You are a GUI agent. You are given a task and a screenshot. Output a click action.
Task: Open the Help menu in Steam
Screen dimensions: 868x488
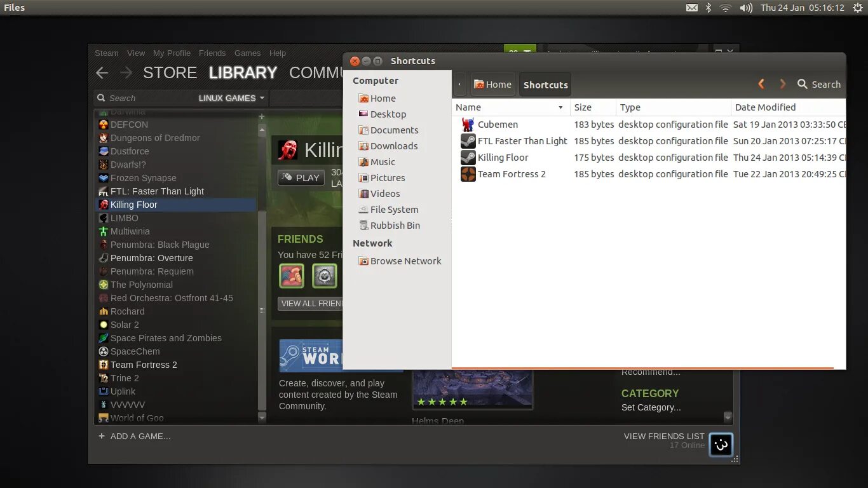tap(278, 53)
